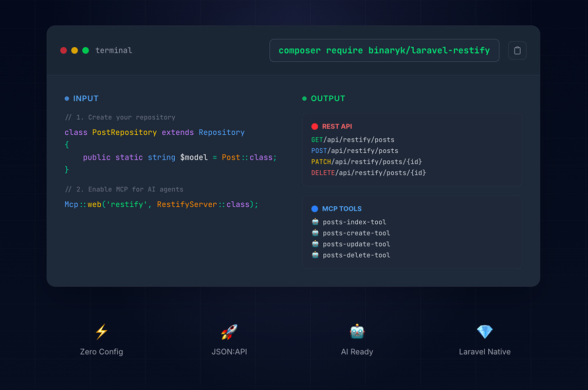Click the robot icon beside posts-index-tool
Image resolution: width=588 pixels, height=390 pixels.
coord(315,222)
